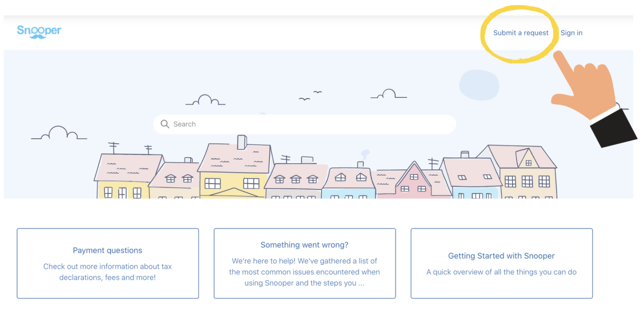Click the Sign in link
The width and height of the screenshot is (644, 313).
click(x=571, y=33)
